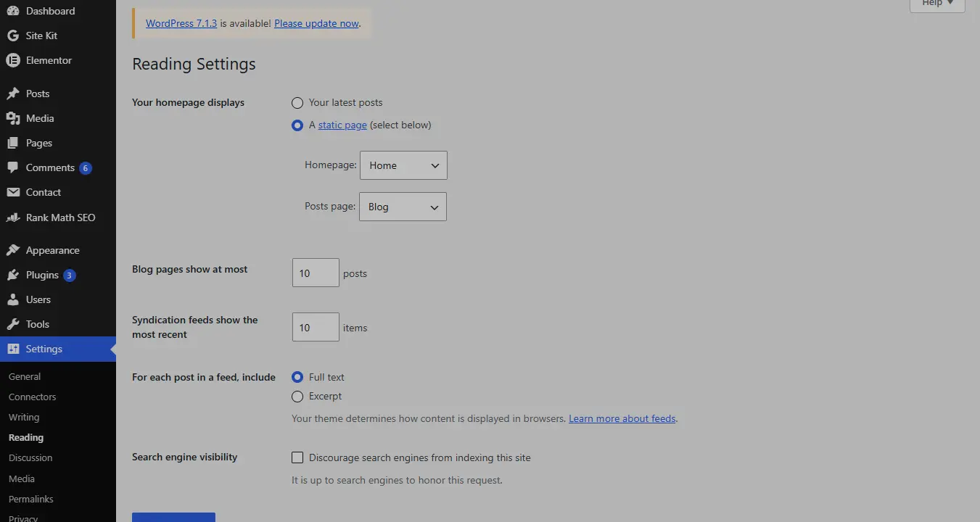This screenshot has height=522, width=980.
Task: Click 'Your homepage displays' label text
Action: pos(188,102)
